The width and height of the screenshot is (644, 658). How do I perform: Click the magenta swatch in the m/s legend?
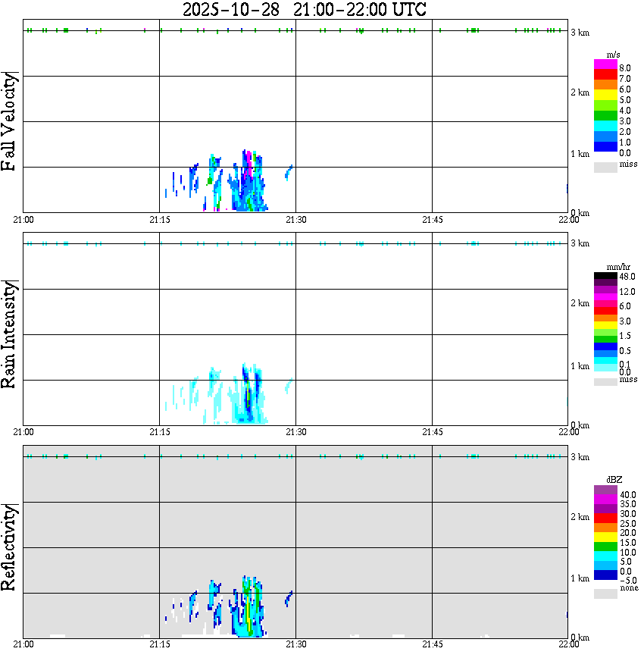(605, 64)
